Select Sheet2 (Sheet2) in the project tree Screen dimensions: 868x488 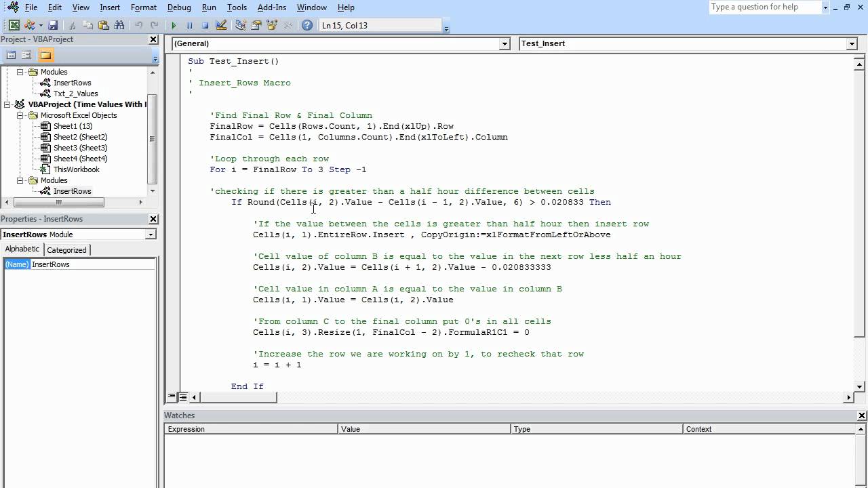tap(80, 137)
